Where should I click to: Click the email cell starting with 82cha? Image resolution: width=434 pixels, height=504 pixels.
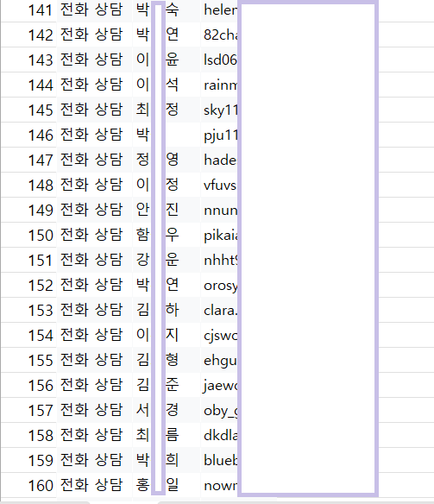(x=219, y=35)
